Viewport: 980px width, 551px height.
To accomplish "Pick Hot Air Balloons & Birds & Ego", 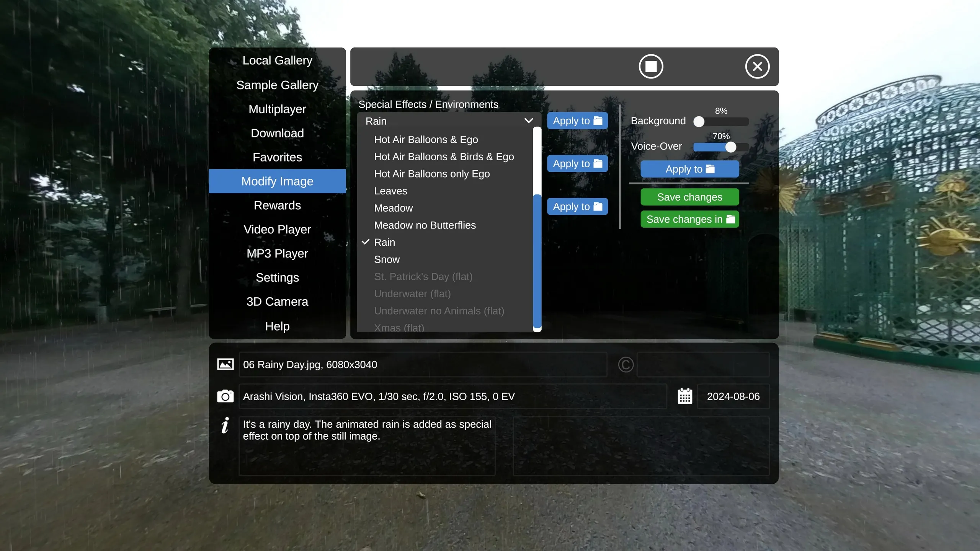I will (444, 156).
